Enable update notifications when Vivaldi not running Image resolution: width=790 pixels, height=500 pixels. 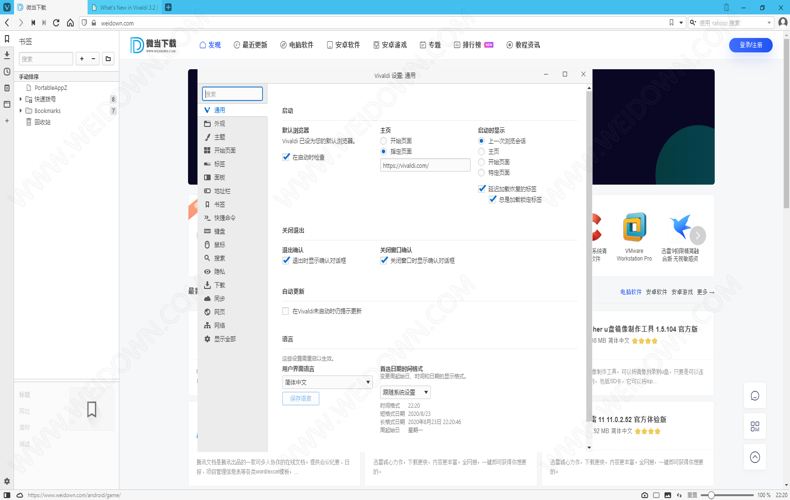pyautogui.click(x=286, y=311)
